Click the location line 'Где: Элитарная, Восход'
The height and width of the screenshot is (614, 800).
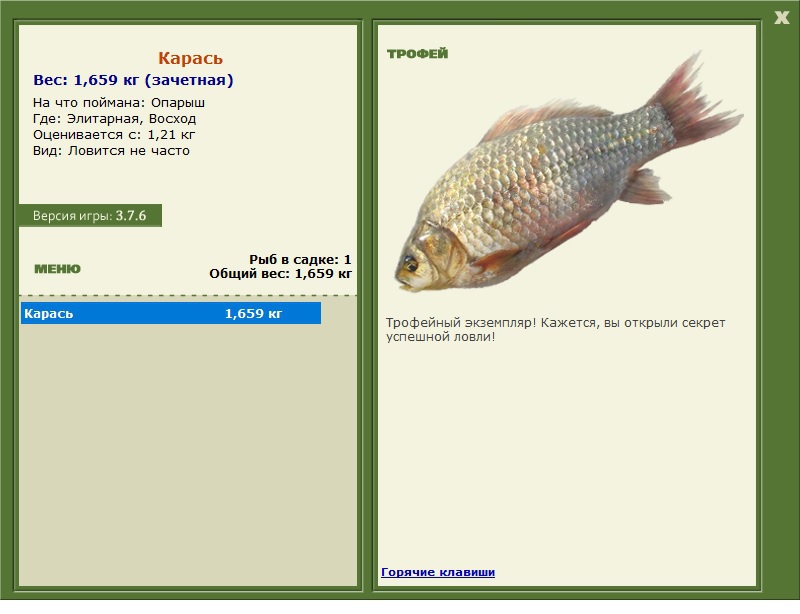click(114, 118)
